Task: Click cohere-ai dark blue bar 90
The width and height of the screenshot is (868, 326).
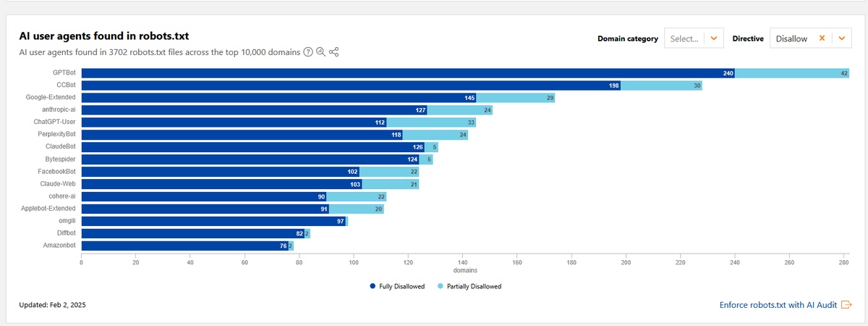Action: (203, 196)
